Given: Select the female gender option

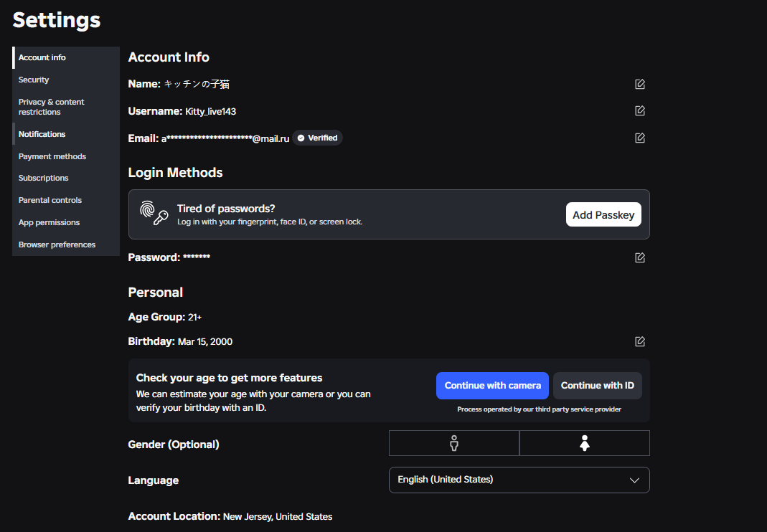Looking at the screenshot, I should [584, 443].
